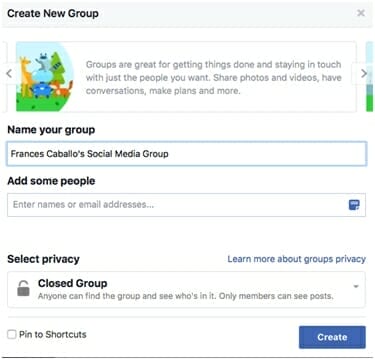Click the Pin to Shortcuts label text
This screenshot has width=375, height=360.
tap(53, 334)
